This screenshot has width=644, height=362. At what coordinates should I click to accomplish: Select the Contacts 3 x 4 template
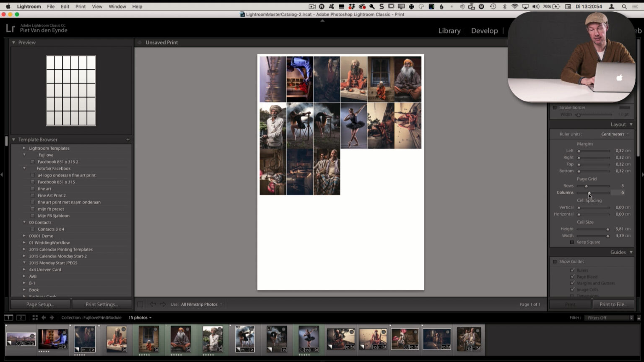click(x=51, y=229)
